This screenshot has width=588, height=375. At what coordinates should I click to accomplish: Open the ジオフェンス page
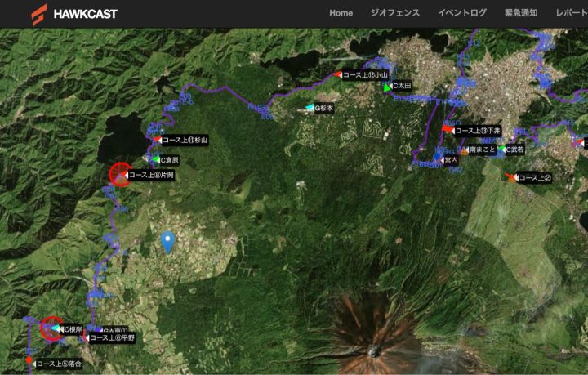394,13
